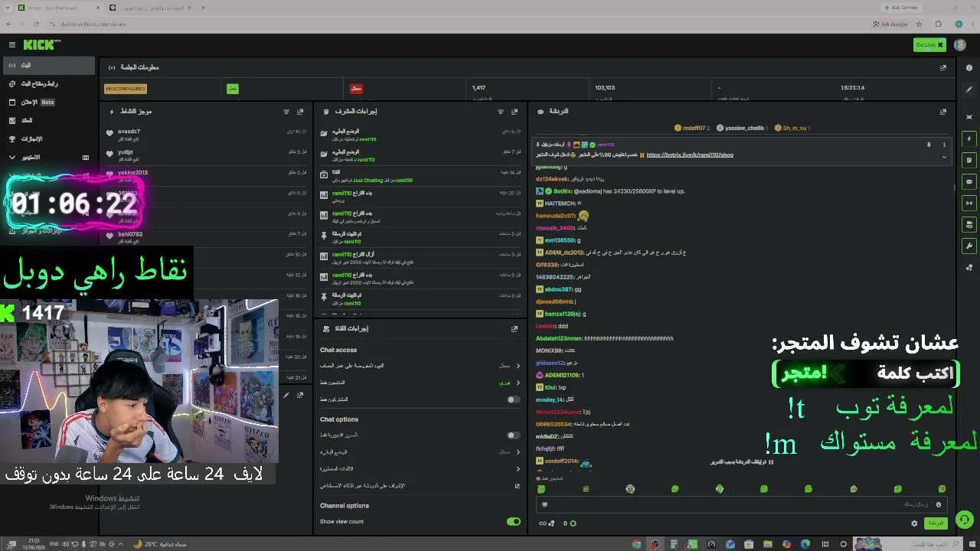Pop out the إجراءات القناة panel
This screenshot has width=980, height=551.
[x=514, y=329]
